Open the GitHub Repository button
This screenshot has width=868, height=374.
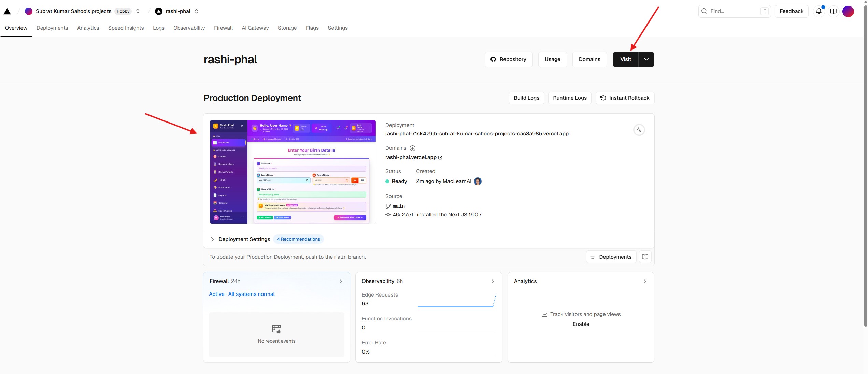click(x=509, y=59)
